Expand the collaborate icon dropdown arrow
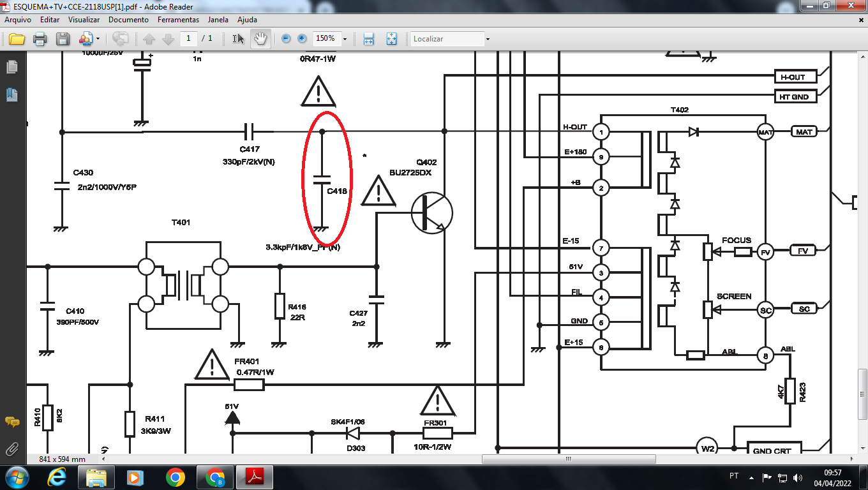This screenshot has height=490, width=868. [x=98, y=39]
